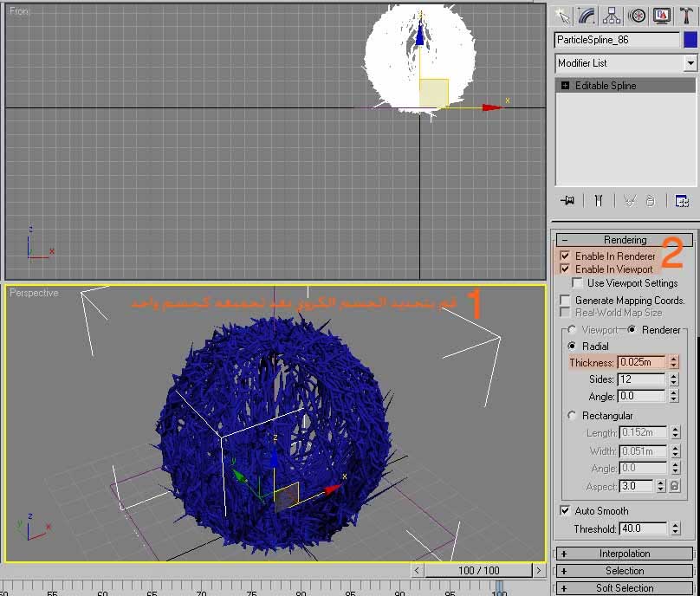This screenshot has height=596, width=700.
Task: Toggle the Aspect lock icon
Action: pos(675,486)
